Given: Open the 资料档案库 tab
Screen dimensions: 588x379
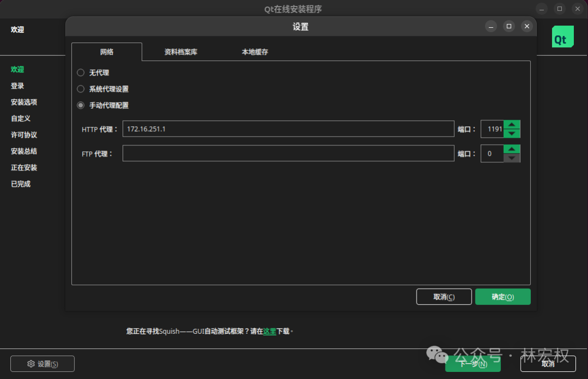Looking at the screenshot, I should click(x=181, y=52).
